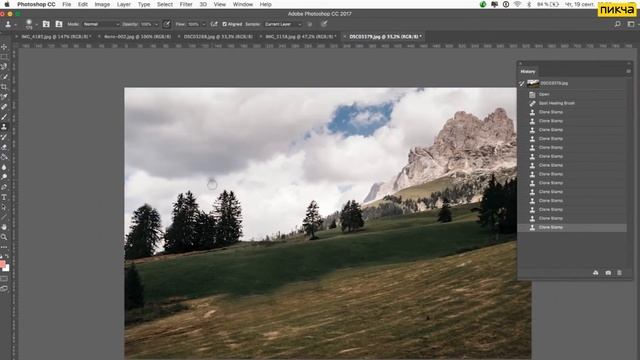Toggle pressure for size button

(324, 24)
